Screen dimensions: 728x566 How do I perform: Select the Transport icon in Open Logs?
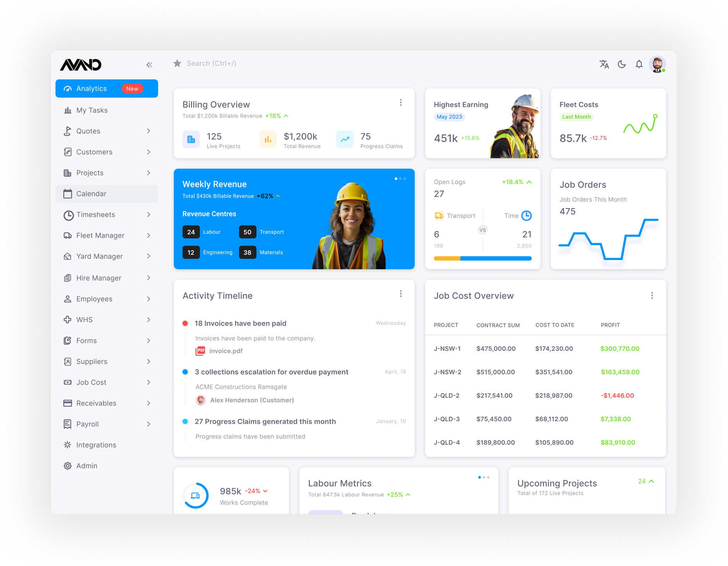tap(439, 215)
